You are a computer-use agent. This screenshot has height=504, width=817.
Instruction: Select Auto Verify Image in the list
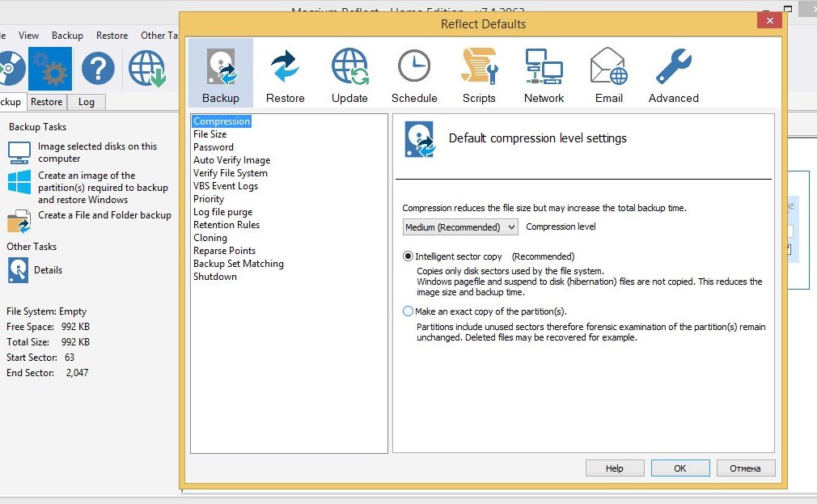(x=232, y=160)
